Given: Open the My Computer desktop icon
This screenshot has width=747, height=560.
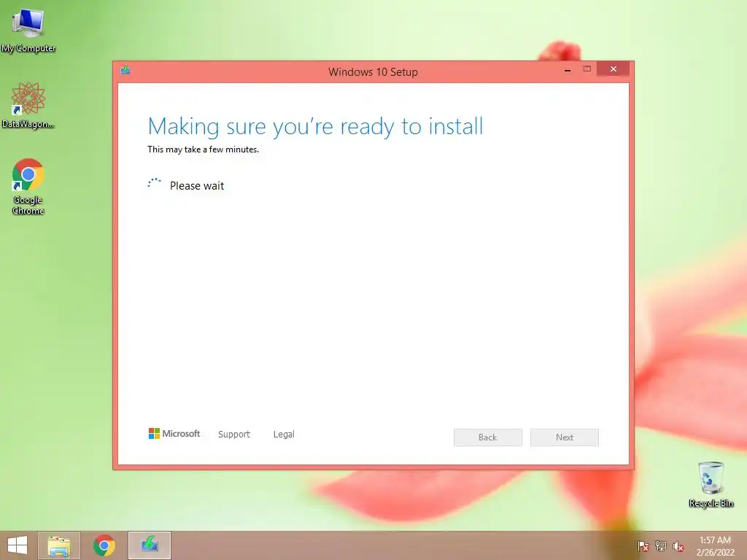Looking at the screenshot, I should click(x=28, y=29).
